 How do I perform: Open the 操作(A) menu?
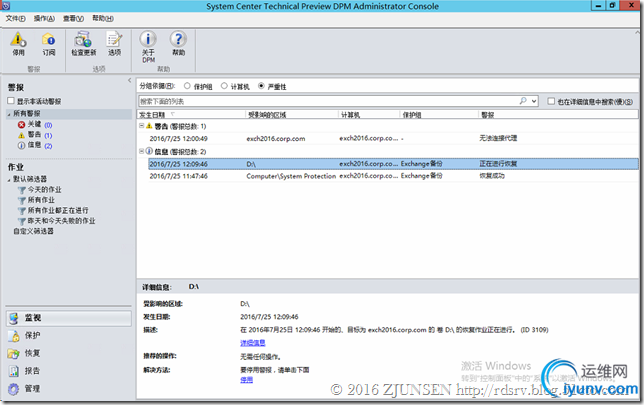click(44, 18)
